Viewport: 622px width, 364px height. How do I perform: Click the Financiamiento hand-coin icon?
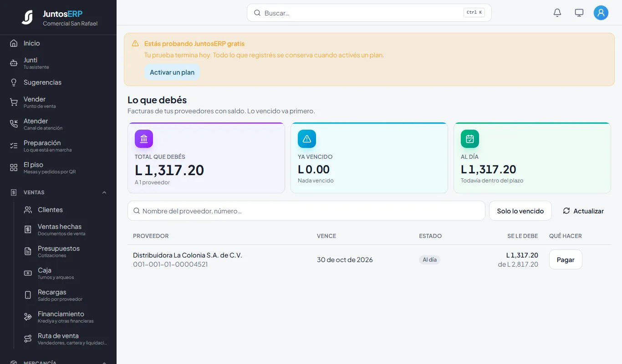click(28, 317)
